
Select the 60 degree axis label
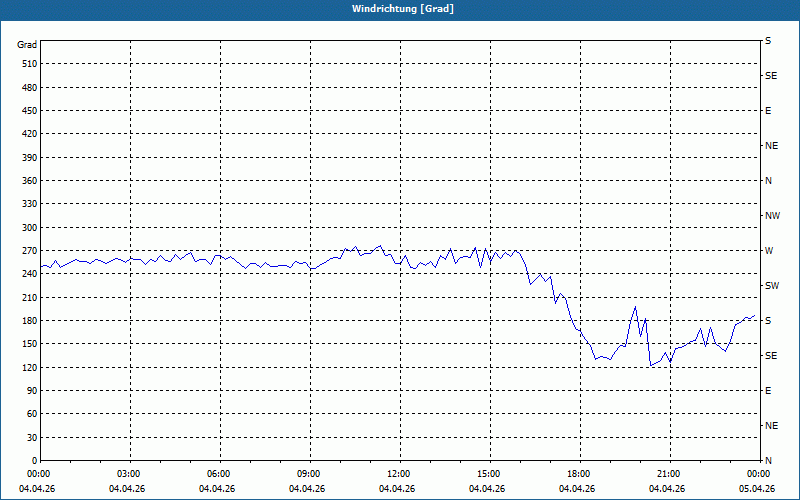pyautogui.click(x=32, y=414)
